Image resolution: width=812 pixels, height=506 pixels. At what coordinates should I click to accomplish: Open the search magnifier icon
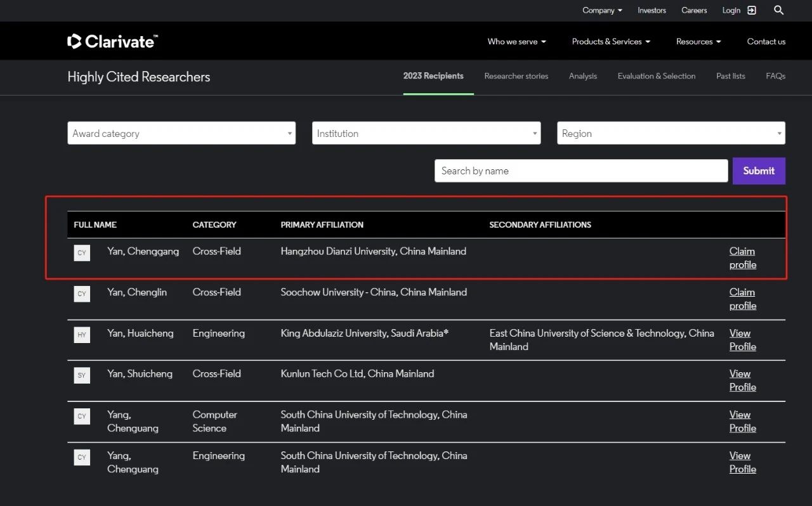click(779, 10)
